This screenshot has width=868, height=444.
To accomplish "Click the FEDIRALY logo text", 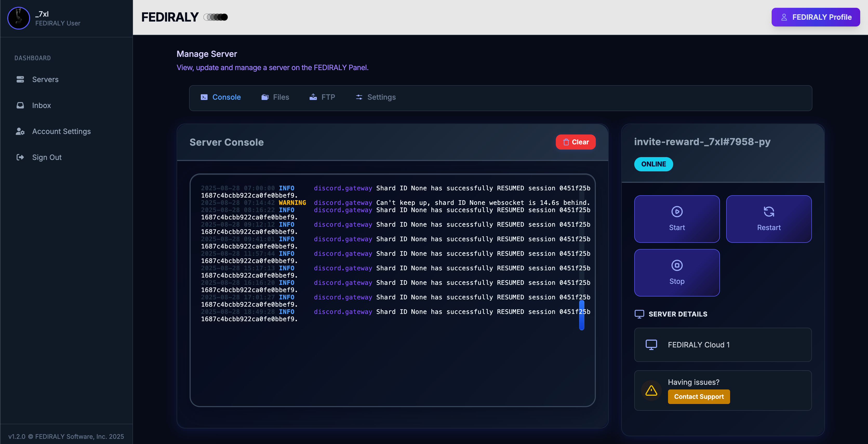I will (170, 17).
